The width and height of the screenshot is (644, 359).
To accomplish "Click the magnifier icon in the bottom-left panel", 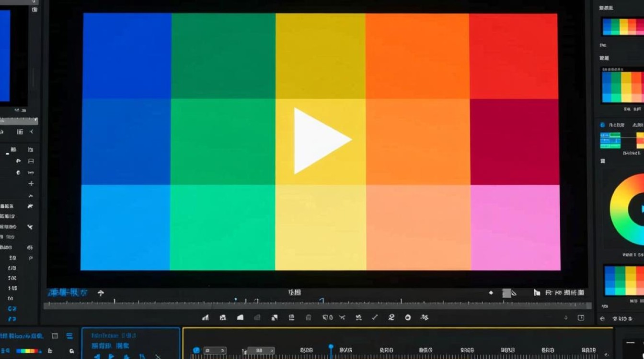I will coord(71,351).
